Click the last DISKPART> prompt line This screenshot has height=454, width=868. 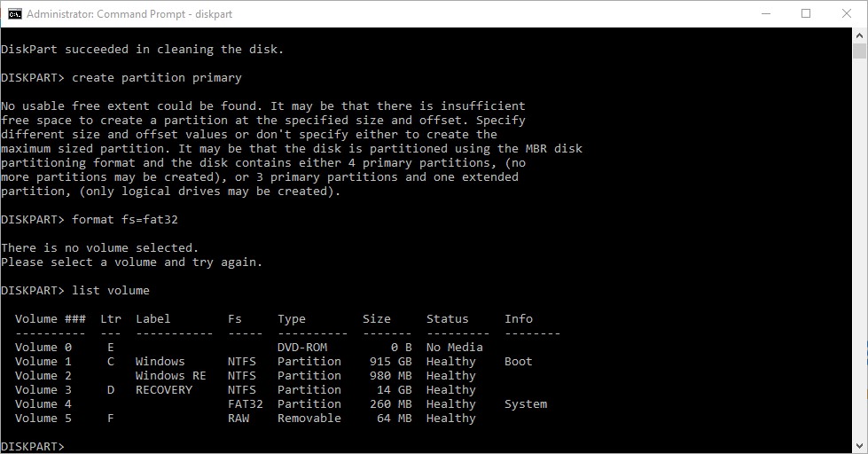point(33,446)
